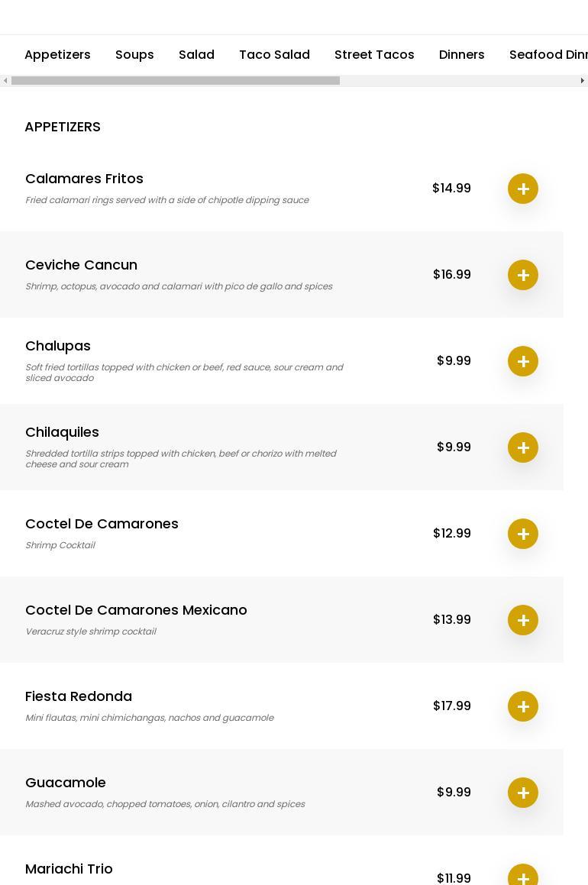Add Ceviche Cancun using the plus icon
Screen dimensions: 588x885
[x=523, y=275]
